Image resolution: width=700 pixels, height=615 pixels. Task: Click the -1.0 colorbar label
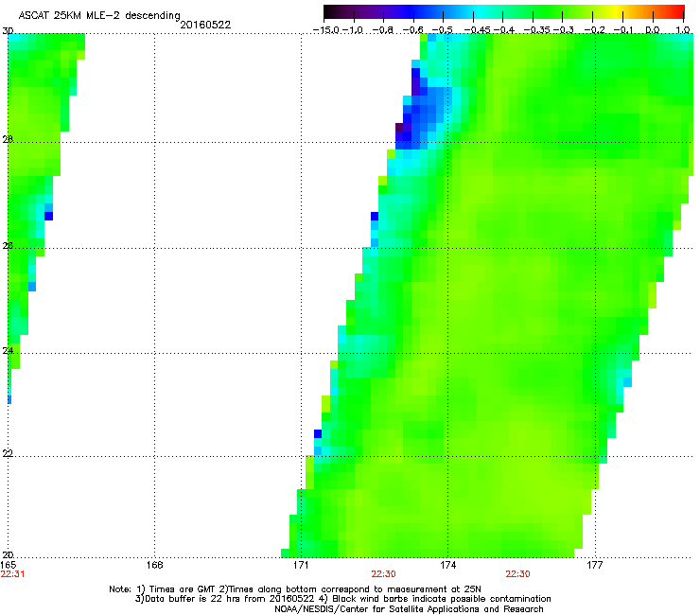[x=353, y=30]
